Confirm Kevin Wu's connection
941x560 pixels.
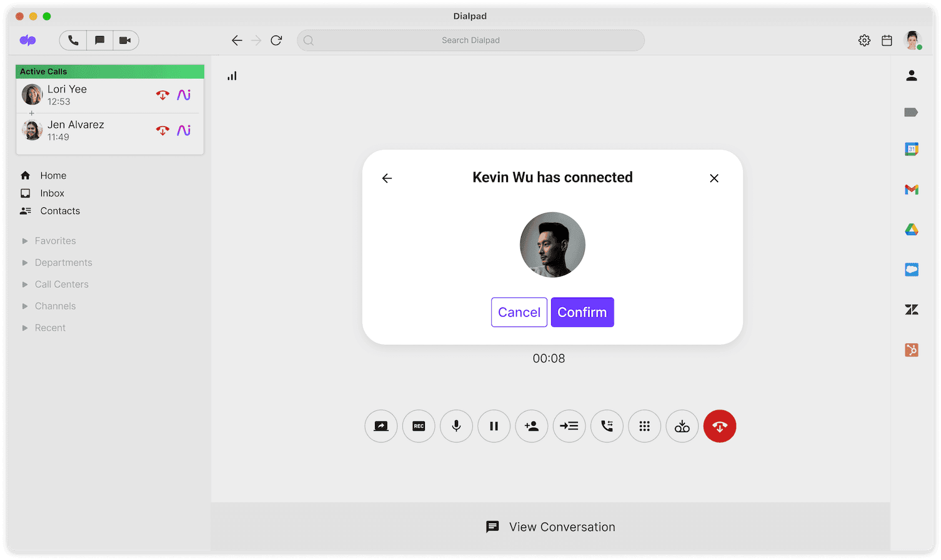click(582, 312)
